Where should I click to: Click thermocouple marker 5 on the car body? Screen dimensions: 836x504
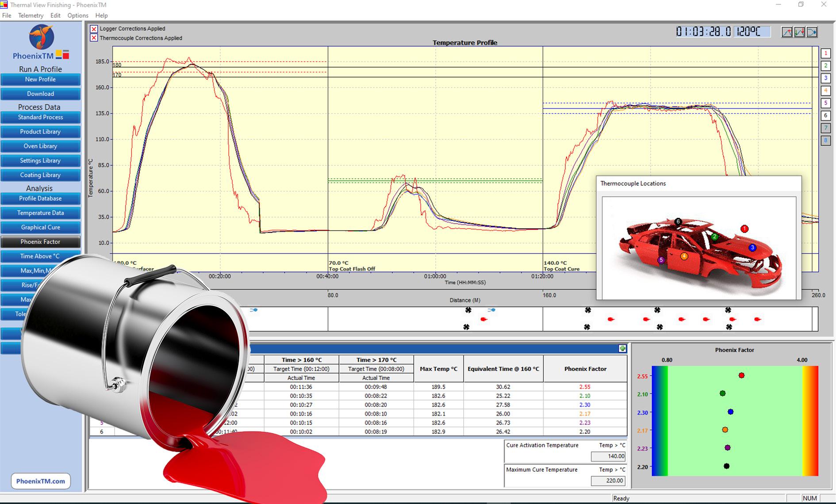661,260
